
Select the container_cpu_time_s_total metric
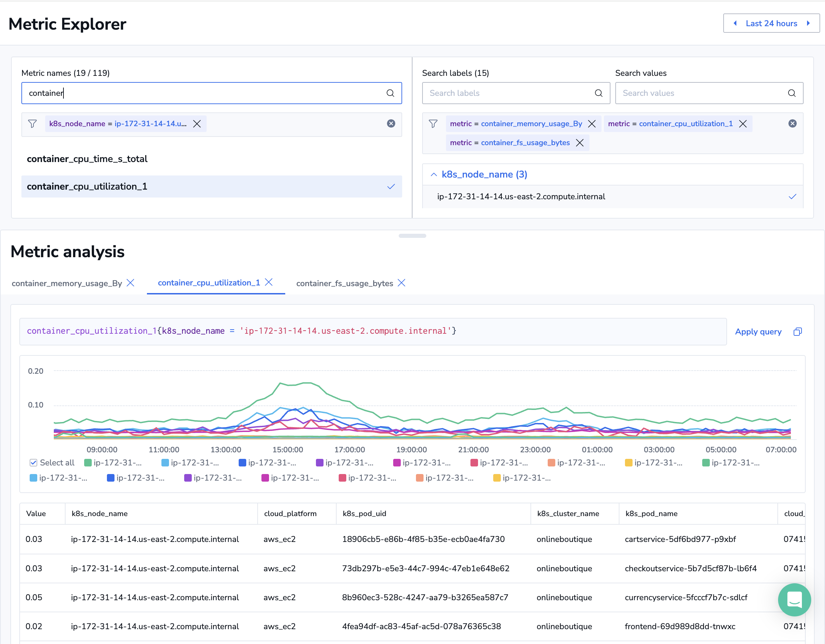coord(87,159)
